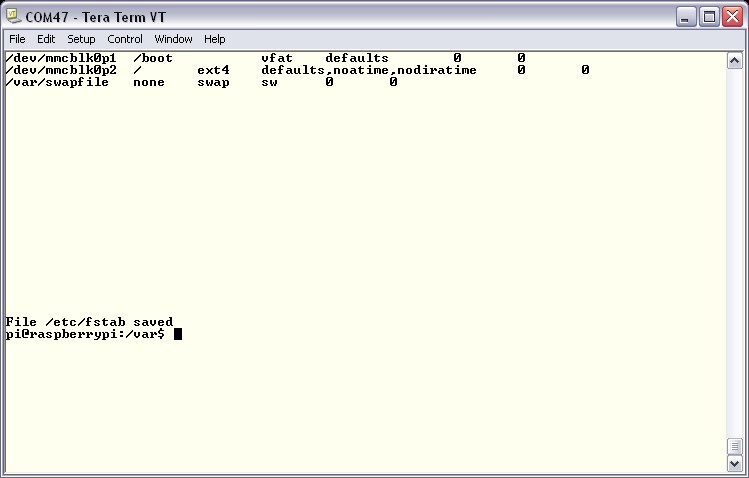Click the Tera Term icon in title bar
The width and height of the screenshot is (749, 478).
13,17
